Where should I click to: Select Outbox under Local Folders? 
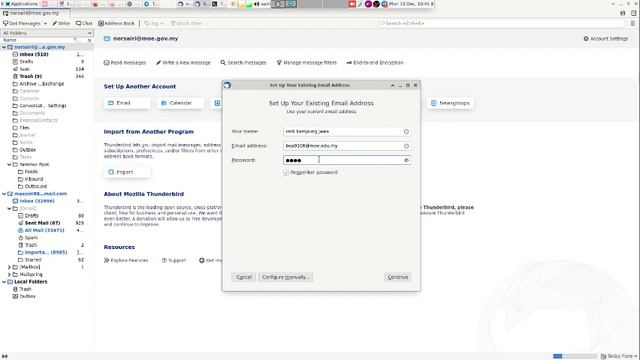[27, 297]
